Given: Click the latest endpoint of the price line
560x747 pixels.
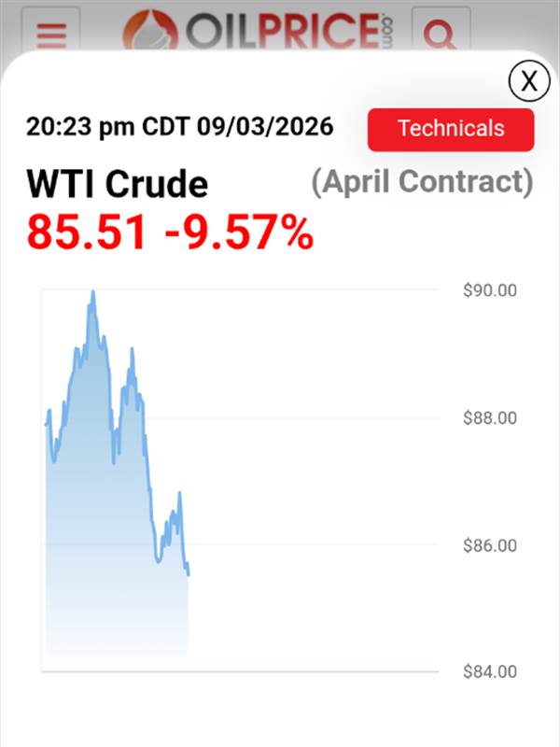Looking at the screenshot, I should 189,574.
